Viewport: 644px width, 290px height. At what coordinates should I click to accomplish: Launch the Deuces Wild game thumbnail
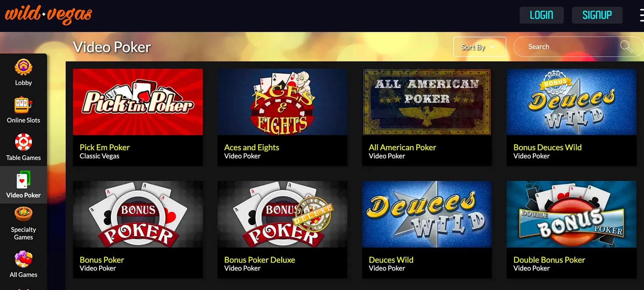click(427, 214)
